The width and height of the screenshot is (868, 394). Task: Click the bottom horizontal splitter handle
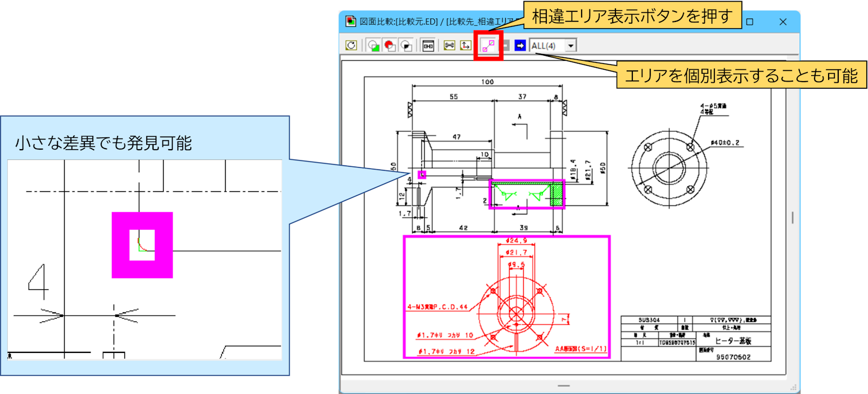click(x=563, y=386)
